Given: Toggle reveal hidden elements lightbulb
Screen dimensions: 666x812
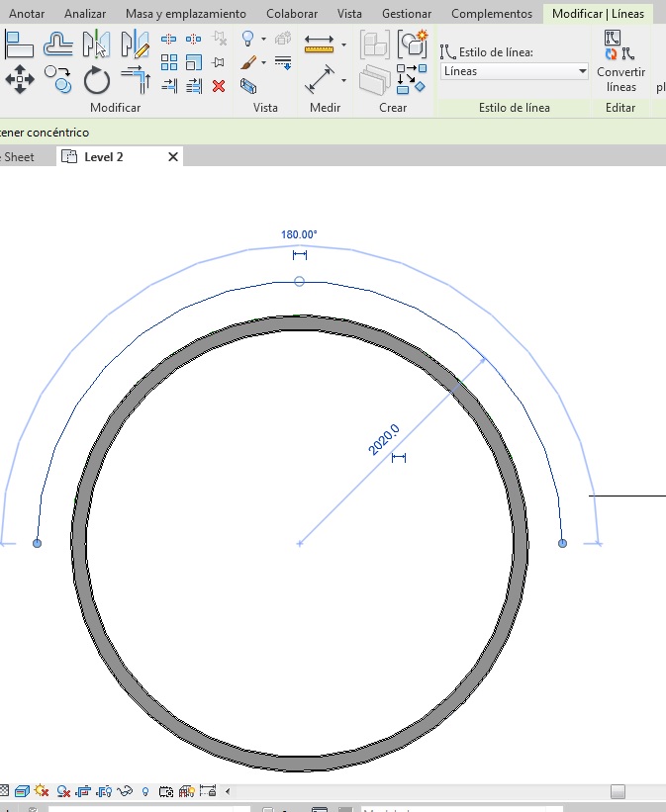Looking at the screenshot, I should (x=145, y=791).
